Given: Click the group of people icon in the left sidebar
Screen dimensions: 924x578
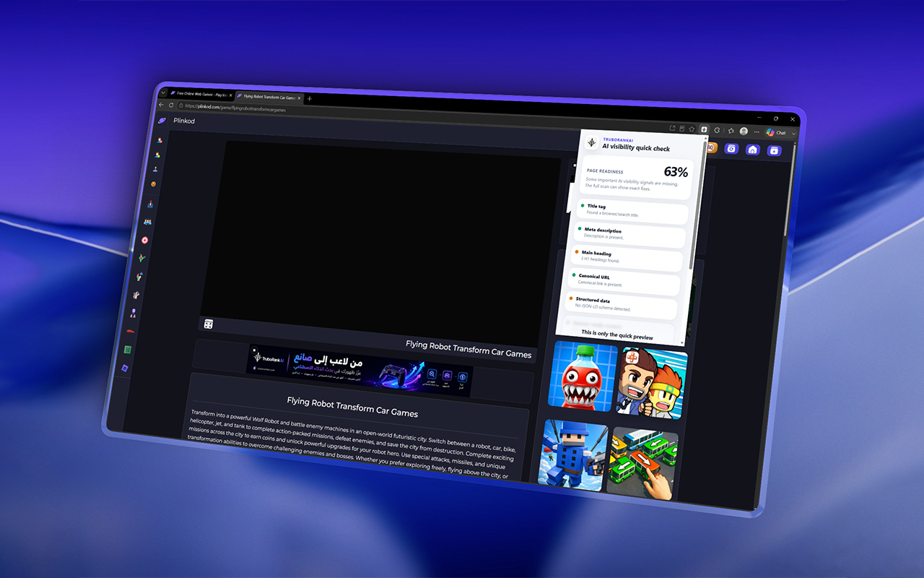Looking at the screenshot, I should (x=148, y=222).
